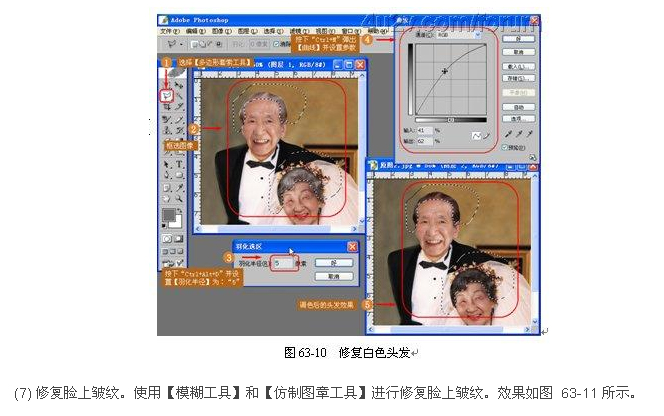Screen dimensions: 664x416
Task: Click the background color swatch
Action: [x=179, y=224]
